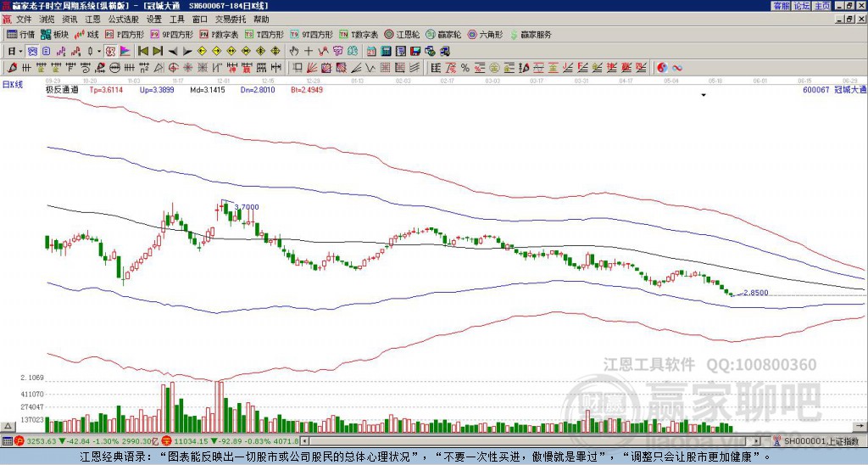The width and height of the screenshot is (868, 465).
Task: Open the 浏览 menu
Action: pyautogui.click(x=47, y=20)
